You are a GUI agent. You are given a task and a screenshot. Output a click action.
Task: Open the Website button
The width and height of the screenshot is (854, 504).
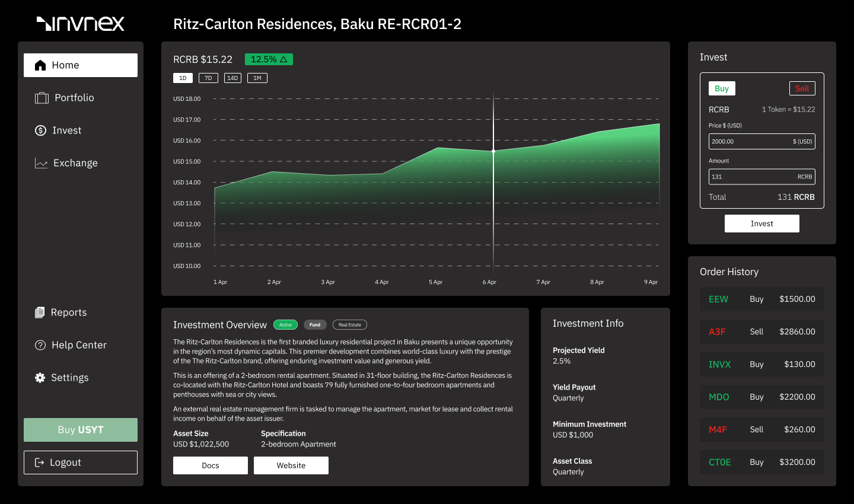point(291,465)
